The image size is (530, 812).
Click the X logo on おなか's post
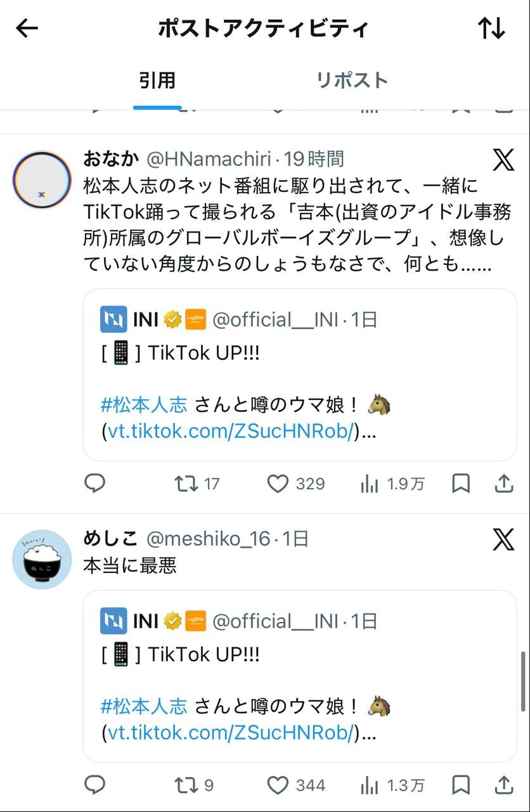click(503, 160)
